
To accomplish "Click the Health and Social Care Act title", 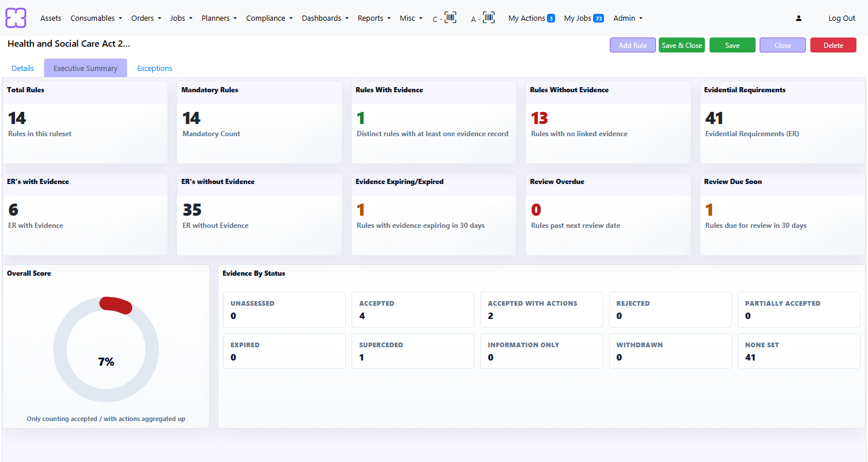I will point(69,44).
